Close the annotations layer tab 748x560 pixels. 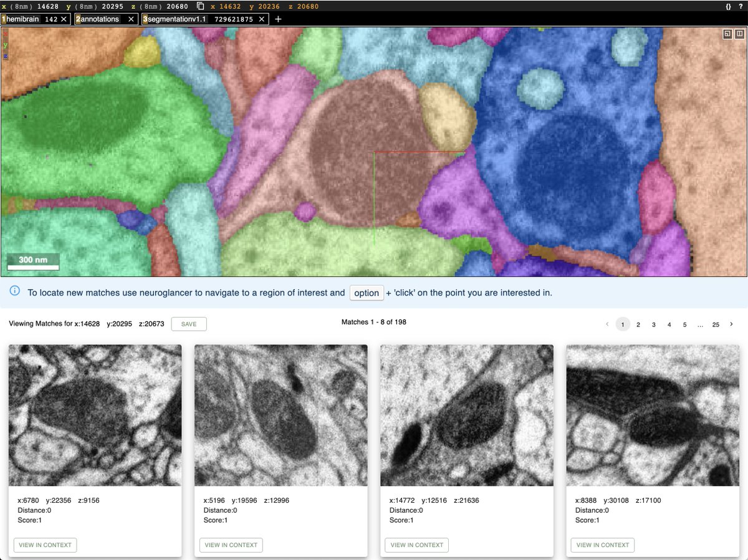pyautogui.click(x=132, y=19)
